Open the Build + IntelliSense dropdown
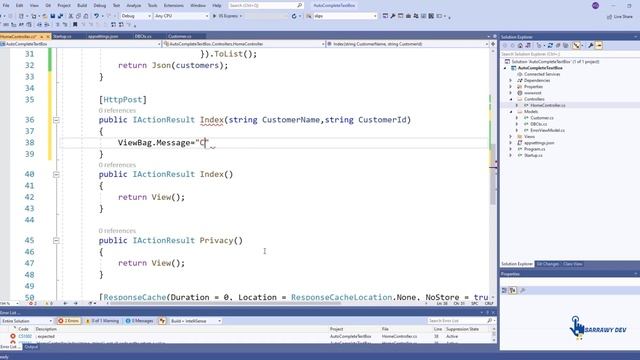 [x=196, y=321]
